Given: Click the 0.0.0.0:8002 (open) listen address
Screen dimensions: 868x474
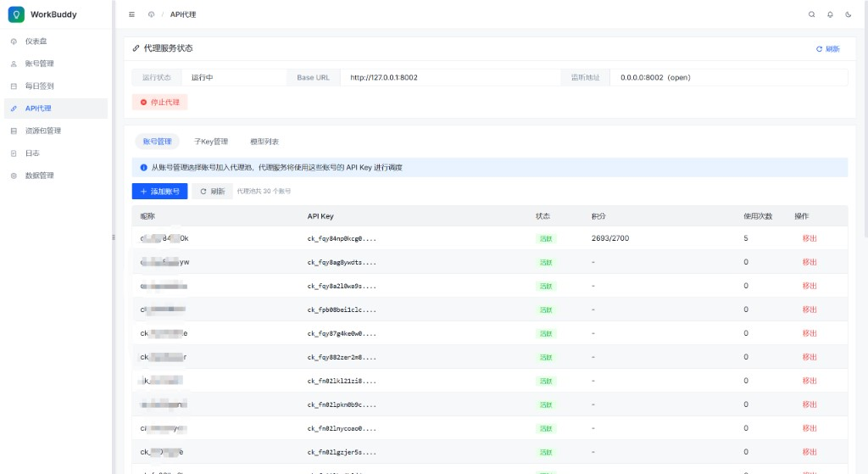Looking at the screenshot, I should pos(655,77).
